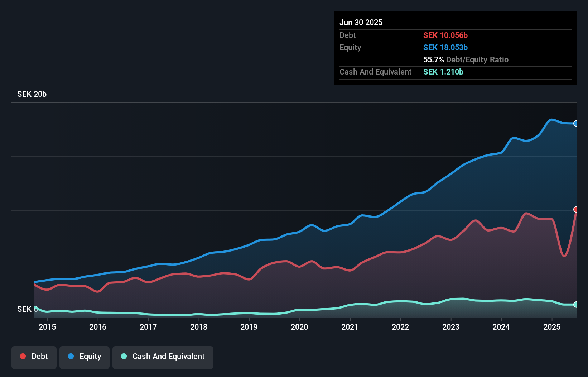Image resolution: width=588 pixels, height=377 pixels.
Task: Click the Jun 30 2025 tooltip date
Action: click(361, 23)
